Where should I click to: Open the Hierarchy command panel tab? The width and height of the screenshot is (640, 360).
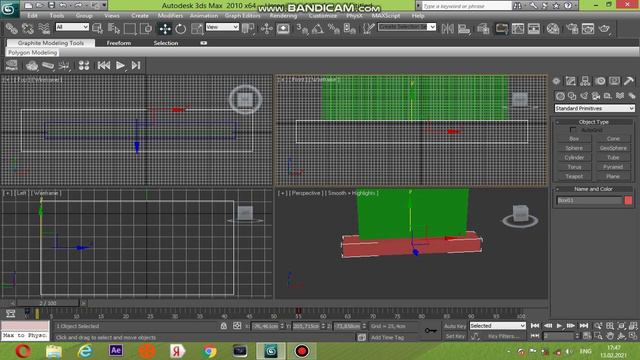click(x=585, y=81)
